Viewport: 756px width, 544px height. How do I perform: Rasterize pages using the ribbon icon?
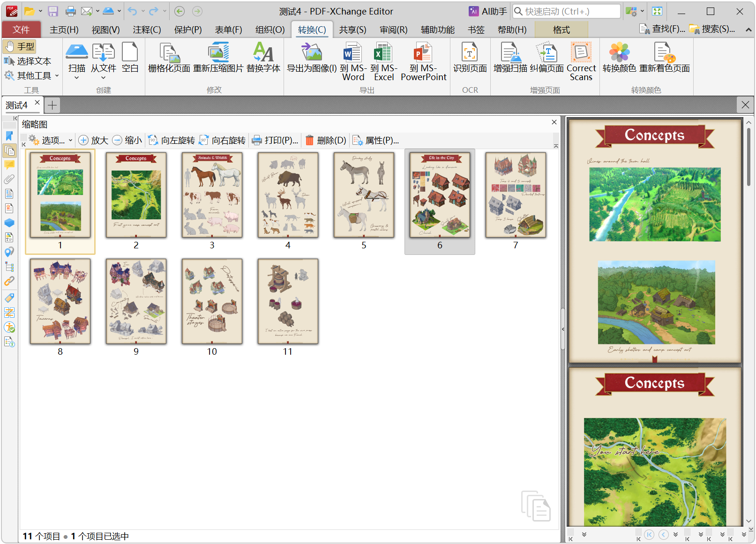coord(169,57)
